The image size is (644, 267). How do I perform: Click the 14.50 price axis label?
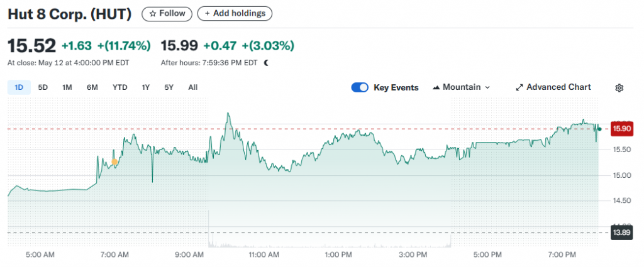[x=621, y=200]
